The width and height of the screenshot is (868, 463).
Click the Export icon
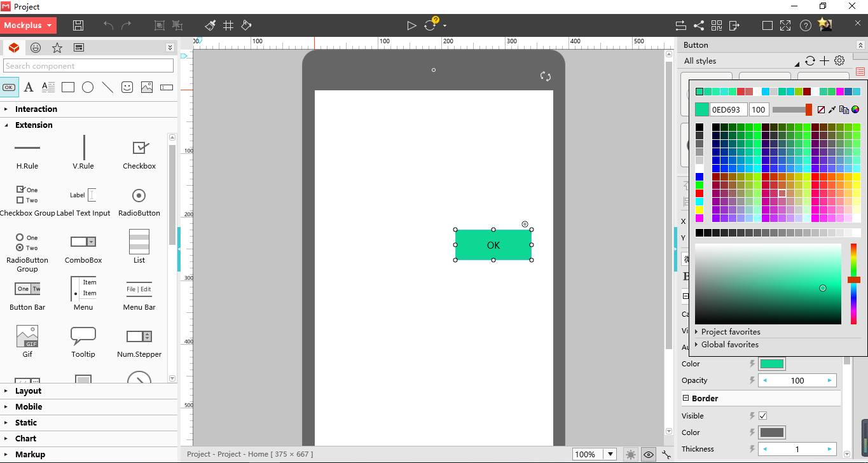click(x=734, y=25)
